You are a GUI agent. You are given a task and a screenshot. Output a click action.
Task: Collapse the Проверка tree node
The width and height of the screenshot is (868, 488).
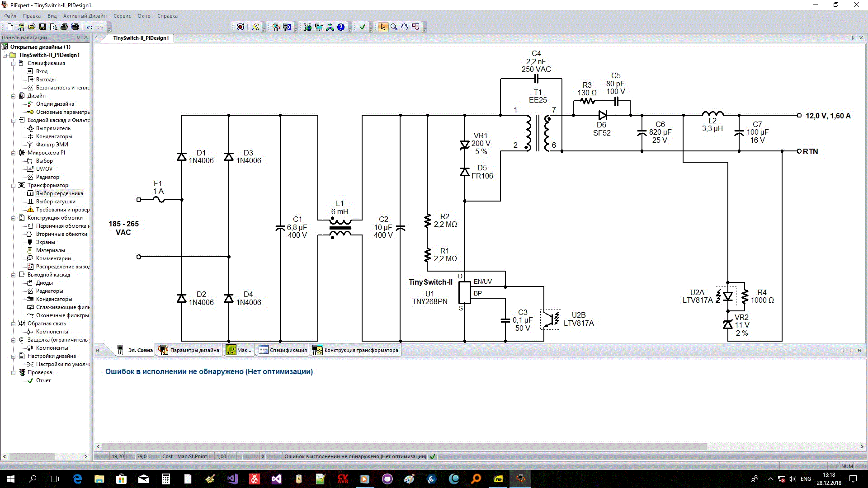(x=14, y=372)
